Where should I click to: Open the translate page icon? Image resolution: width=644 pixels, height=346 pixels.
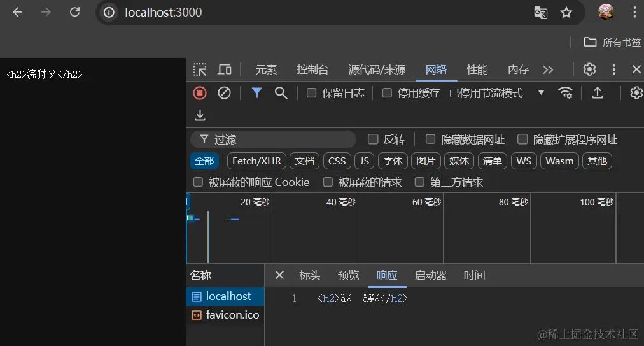540,13
